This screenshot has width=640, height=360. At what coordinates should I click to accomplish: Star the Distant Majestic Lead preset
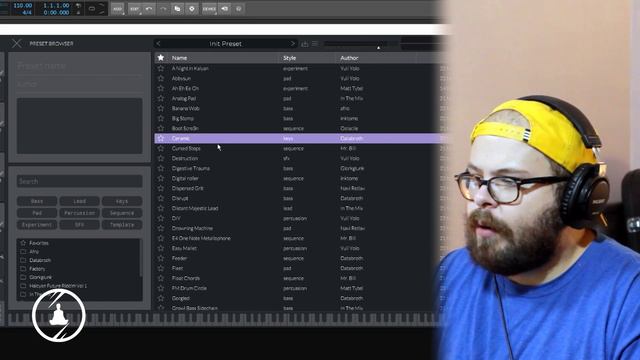tap(161, 208)
